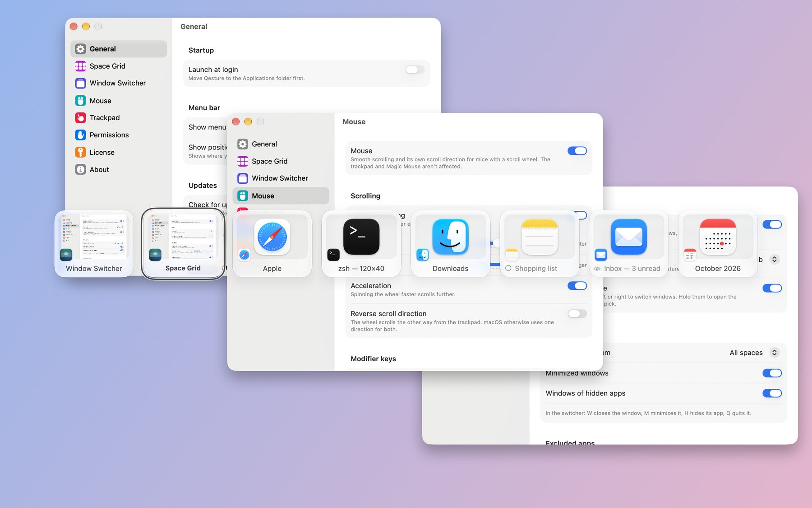Open License in the General window sidebar
Image resolution: width=812 pixels, height=508 pixels.
pyautogui.click(x=118, y=152)
